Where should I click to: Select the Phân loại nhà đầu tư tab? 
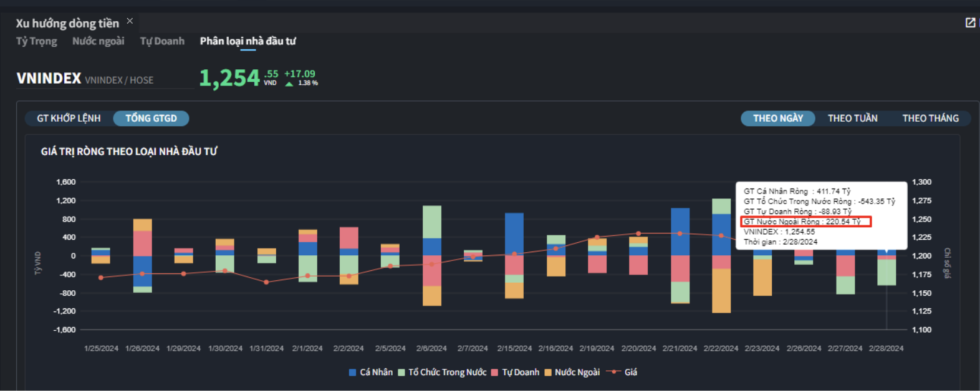tap(247, 41)
